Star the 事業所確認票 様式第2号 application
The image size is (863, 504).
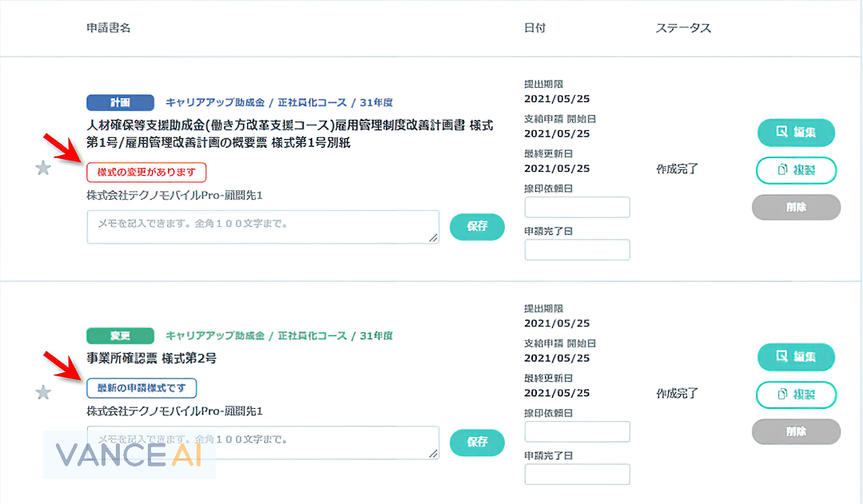tap(44, 392)
